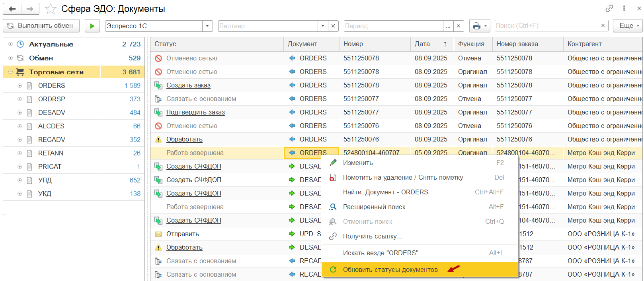This screenshot has height=281, width=644.
Task: Copy link via chain icon in title bar
Action: pyautogui.click(x=609, y=8)
